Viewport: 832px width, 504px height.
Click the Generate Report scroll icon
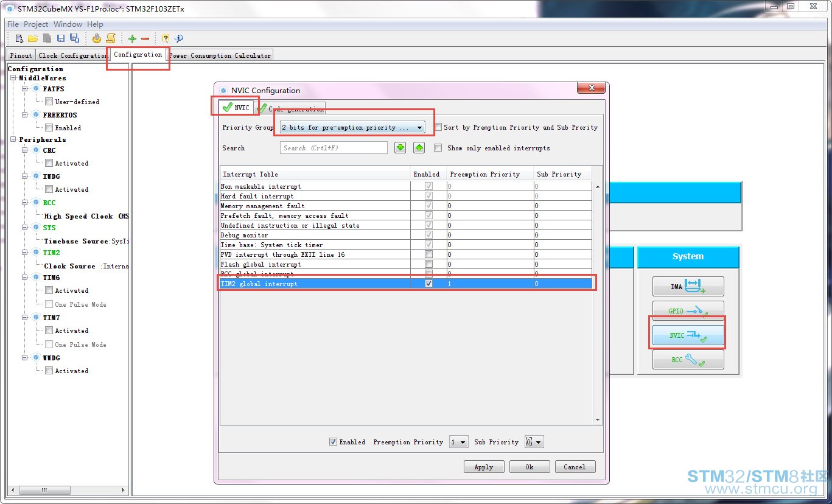[x=111, y=38]
